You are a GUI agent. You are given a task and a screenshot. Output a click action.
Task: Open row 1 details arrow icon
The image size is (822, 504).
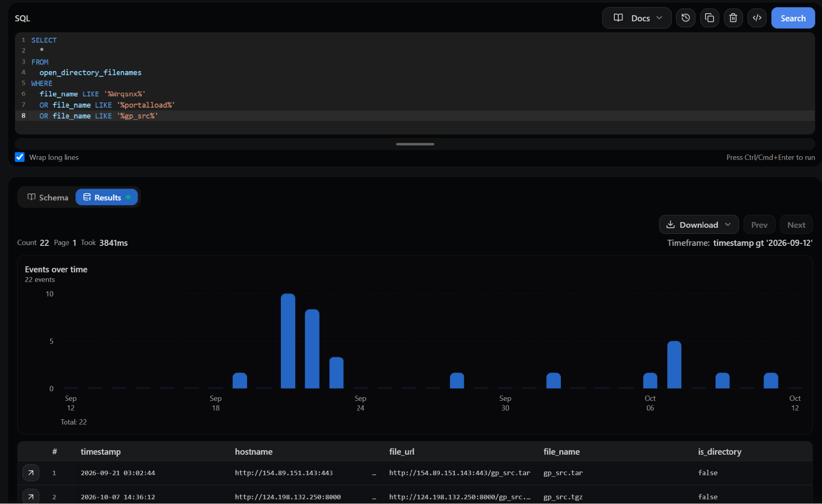(31, 473)
